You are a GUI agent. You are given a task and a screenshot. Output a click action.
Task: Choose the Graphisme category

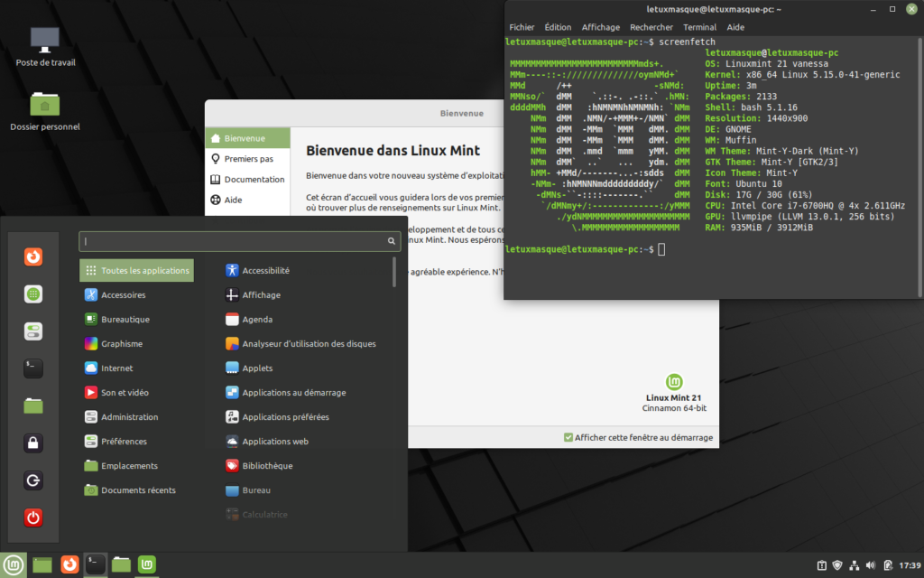tap(114, 343)
